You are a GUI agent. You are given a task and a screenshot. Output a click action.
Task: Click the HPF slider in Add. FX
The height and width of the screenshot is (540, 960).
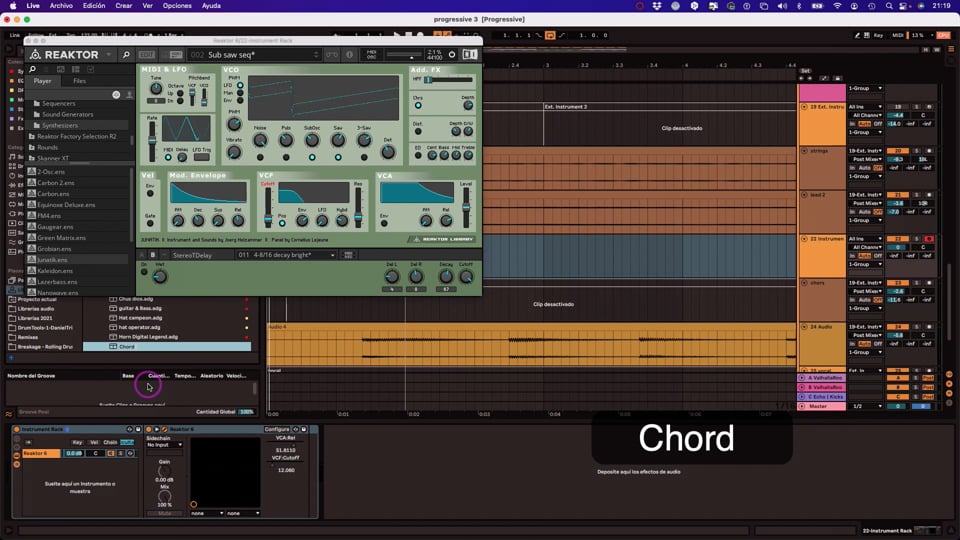pyautogui.click(x=448, y=80)
